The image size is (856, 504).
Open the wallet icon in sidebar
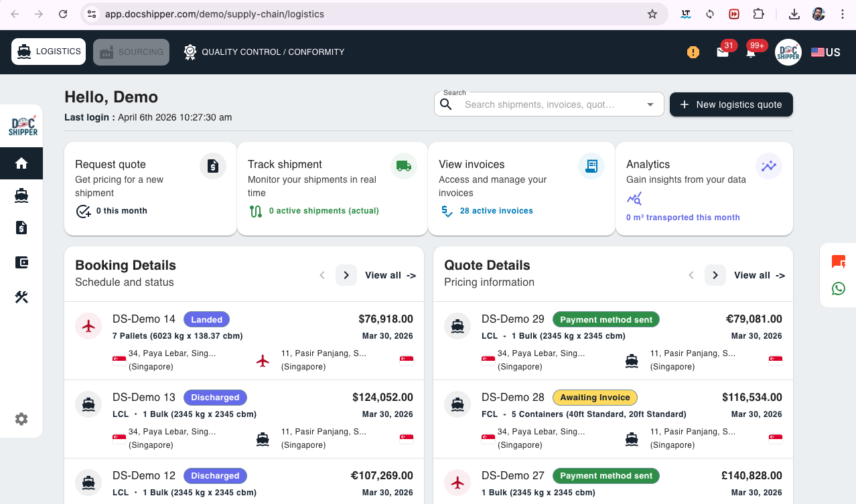pyautogui.click(x=21, y=262)
